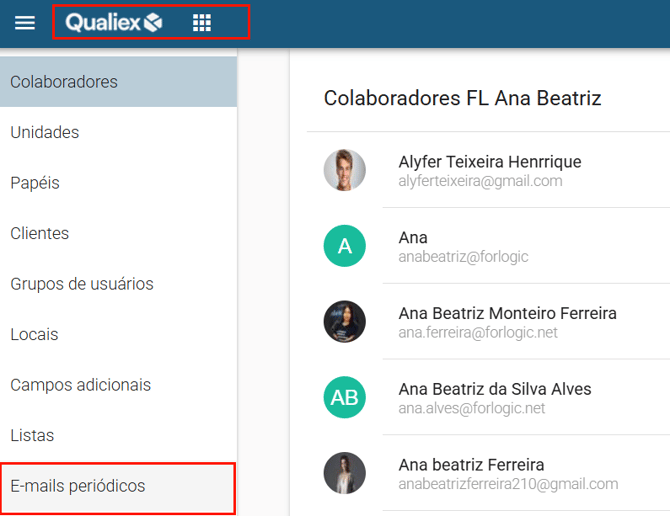Select Campos adicionais menu entry

click(80, 385)
